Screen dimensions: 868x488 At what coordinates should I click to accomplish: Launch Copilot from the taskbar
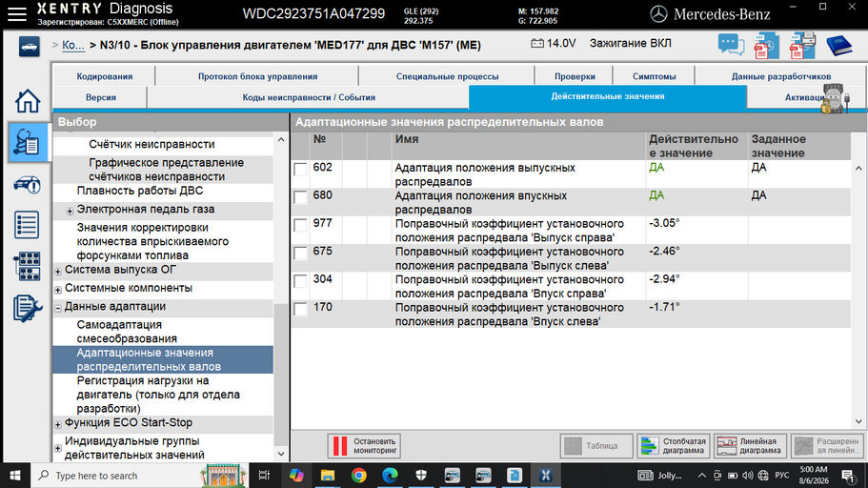(x=296, y=476)
